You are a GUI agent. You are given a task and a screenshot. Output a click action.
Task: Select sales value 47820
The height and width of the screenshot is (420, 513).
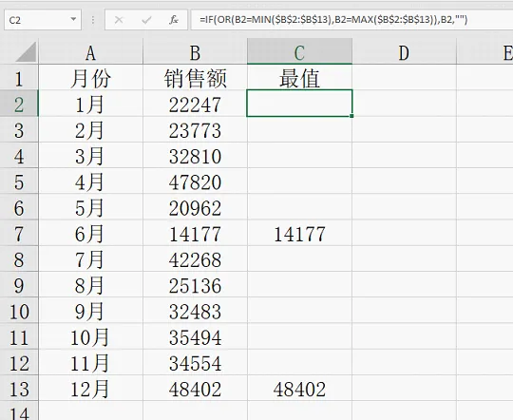[195, 181]
